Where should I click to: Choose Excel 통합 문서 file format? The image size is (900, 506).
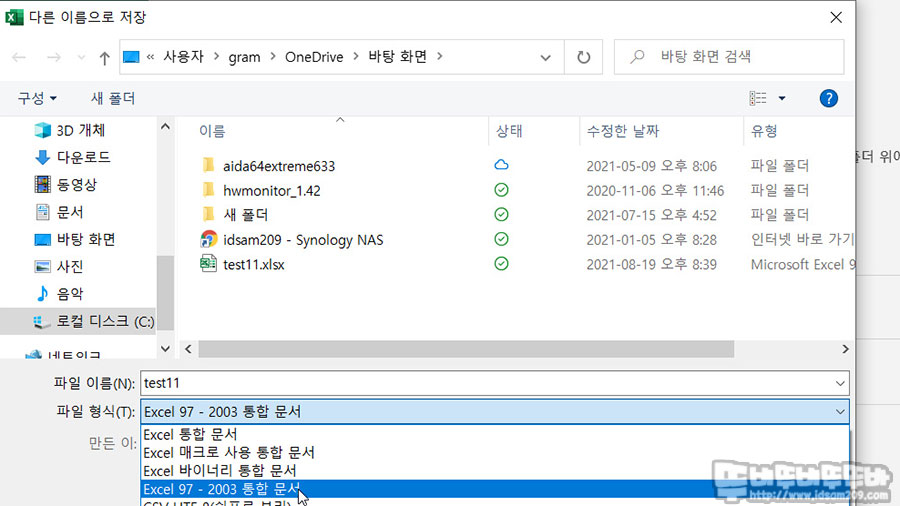[x=494, y=434]
